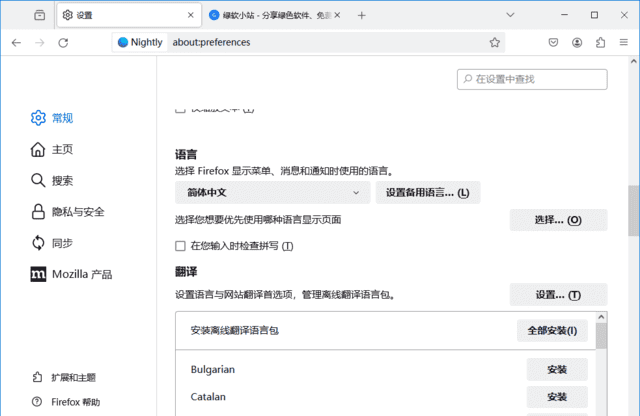Image resolution: width=640 pixels, height=416 pixels.
Task: Open translation 设置 button
Action: 558,295
